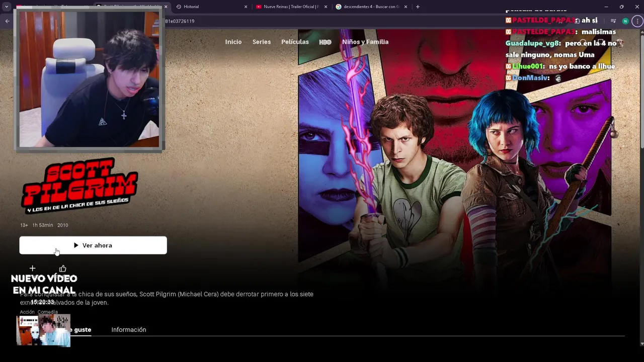This screenshot has height=362, width=644.
Task: Switch to the Información tab
Action: click(129, 329)
